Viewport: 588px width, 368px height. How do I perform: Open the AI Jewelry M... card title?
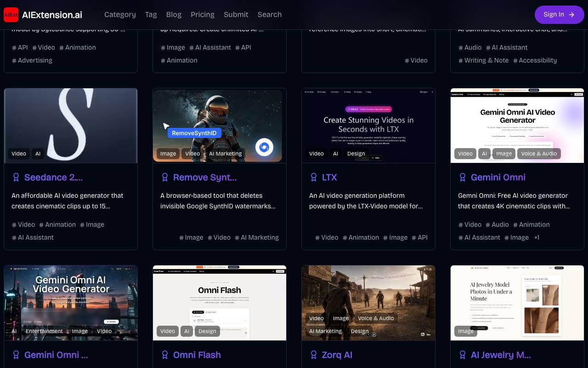pos(501,355)
